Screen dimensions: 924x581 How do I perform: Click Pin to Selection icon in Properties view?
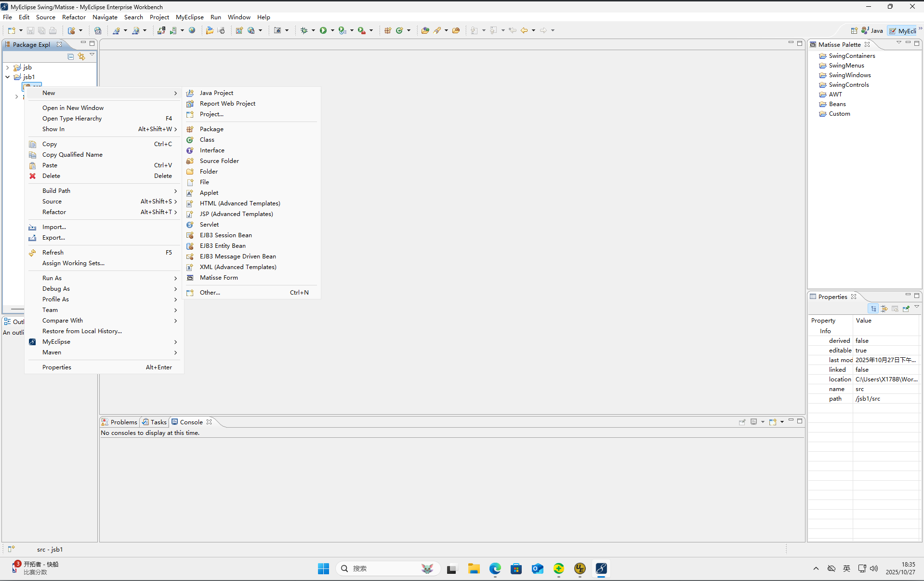point(906,309)
